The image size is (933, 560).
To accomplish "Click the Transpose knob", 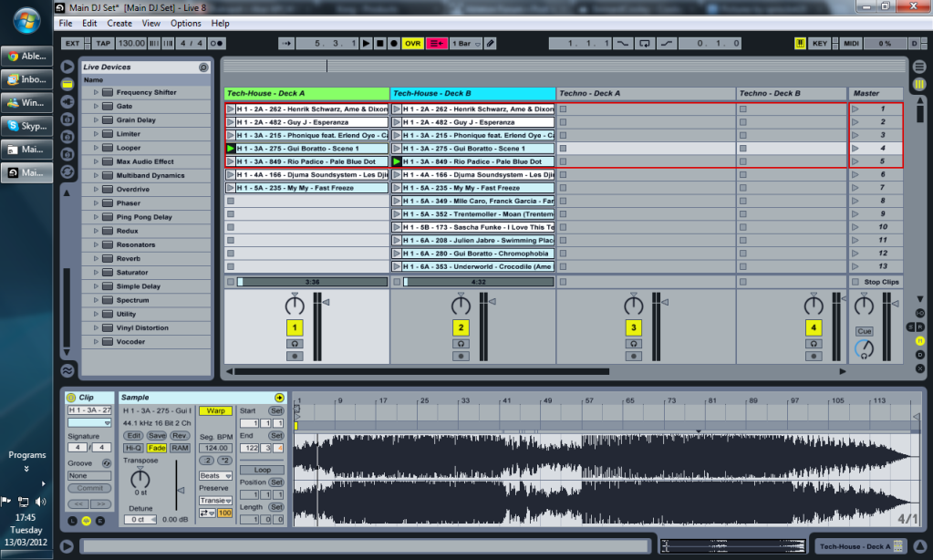I will tap(140, 479).
